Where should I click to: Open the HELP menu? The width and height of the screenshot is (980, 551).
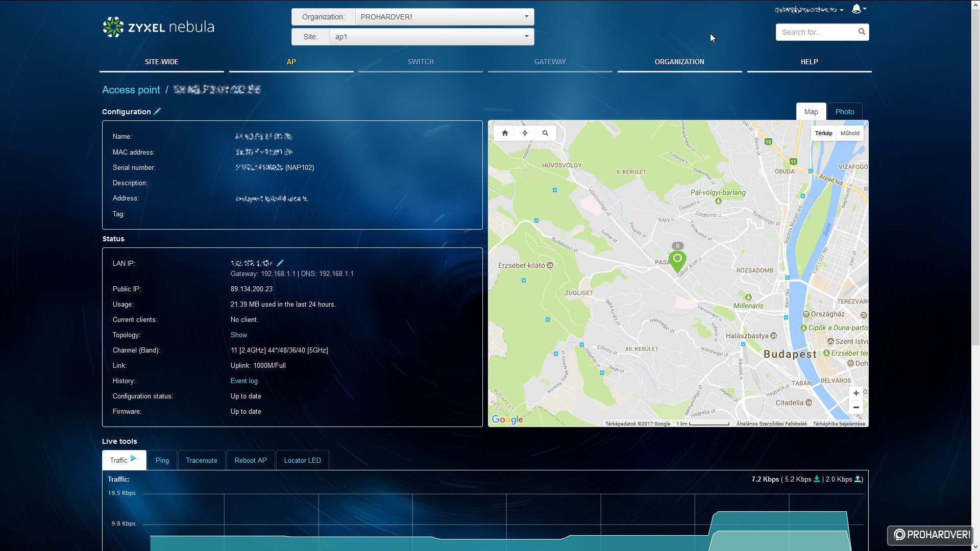[809, 62]
